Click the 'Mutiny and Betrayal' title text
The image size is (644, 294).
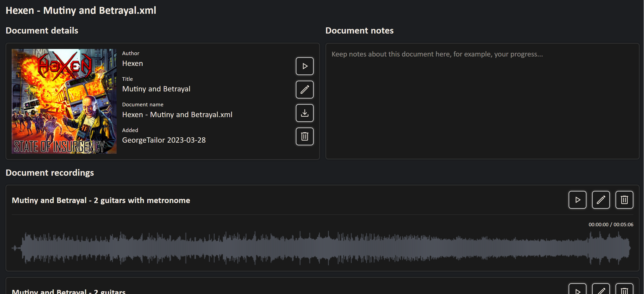156,89
